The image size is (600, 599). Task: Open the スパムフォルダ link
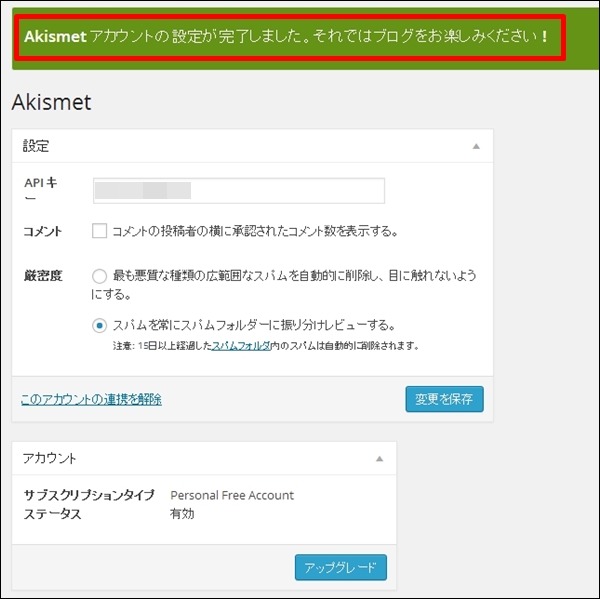[x=241, y=346]
